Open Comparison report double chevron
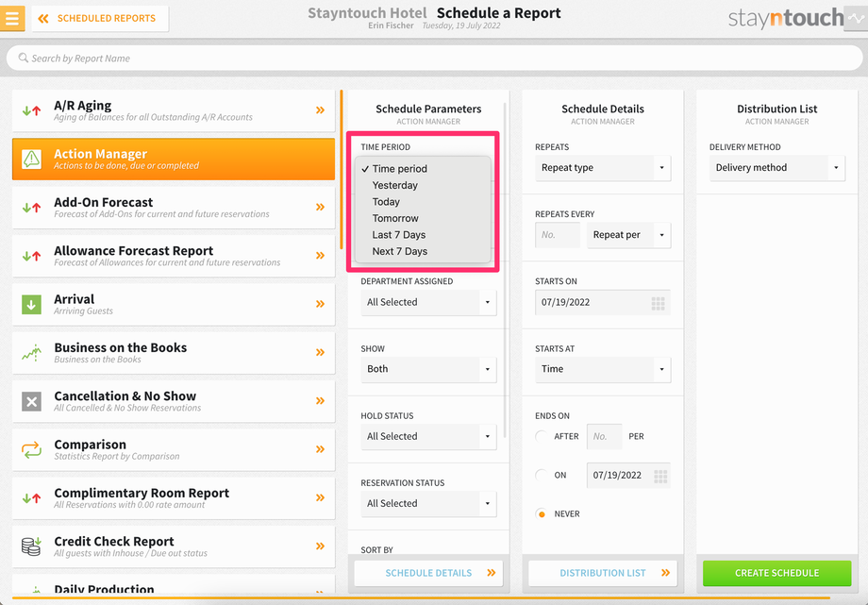 [x=320, y=449]
